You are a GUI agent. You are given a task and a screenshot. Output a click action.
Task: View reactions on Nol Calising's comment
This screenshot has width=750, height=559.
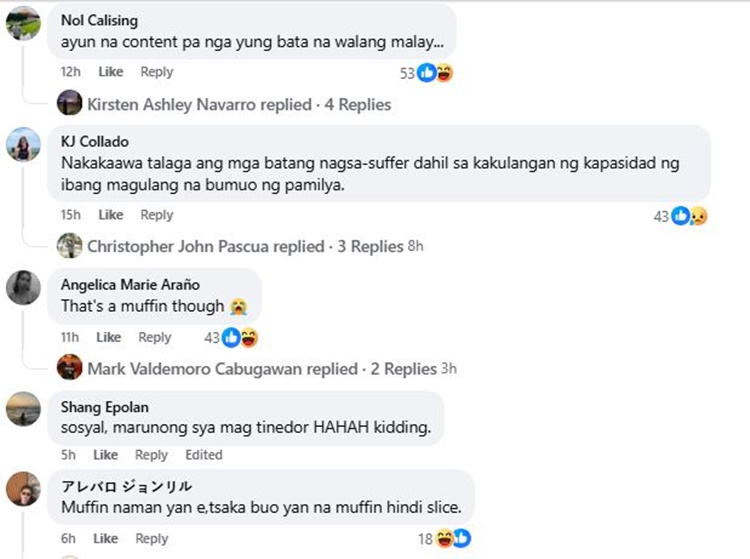tap(426, 73)
